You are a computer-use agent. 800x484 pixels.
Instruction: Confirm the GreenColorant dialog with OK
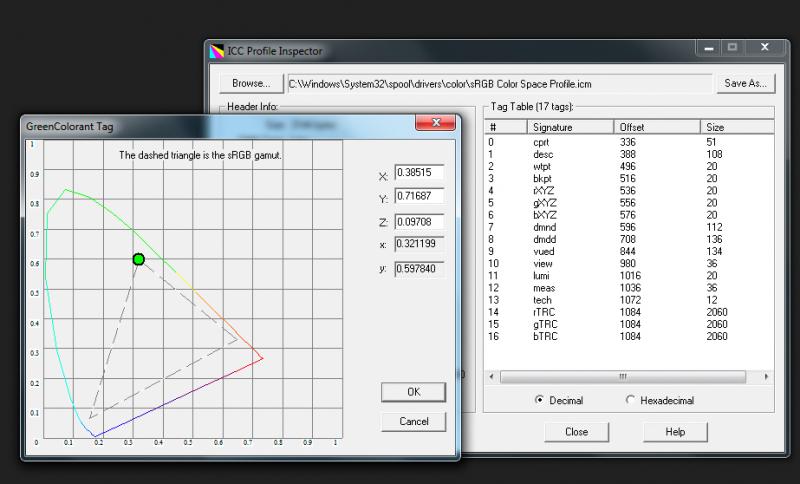(413, 392)
